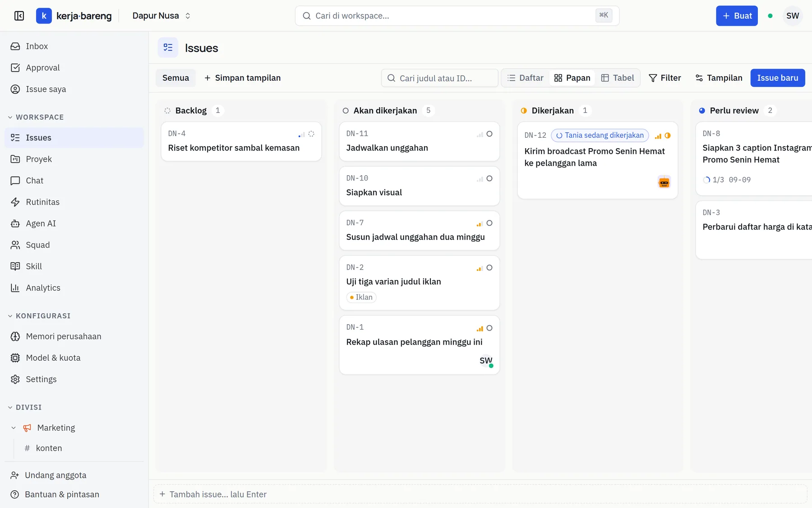Viewport: 812px width, 508px height.
Task: Change backlog status icon on DN-4 card
Action: pos(311,134)
